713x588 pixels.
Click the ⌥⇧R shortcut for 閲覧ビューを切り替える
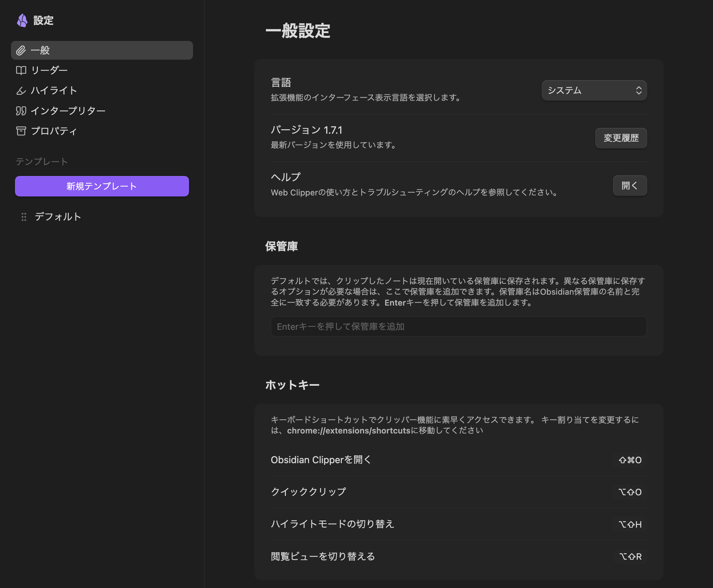pyautogui.click(x=630, y=557)
